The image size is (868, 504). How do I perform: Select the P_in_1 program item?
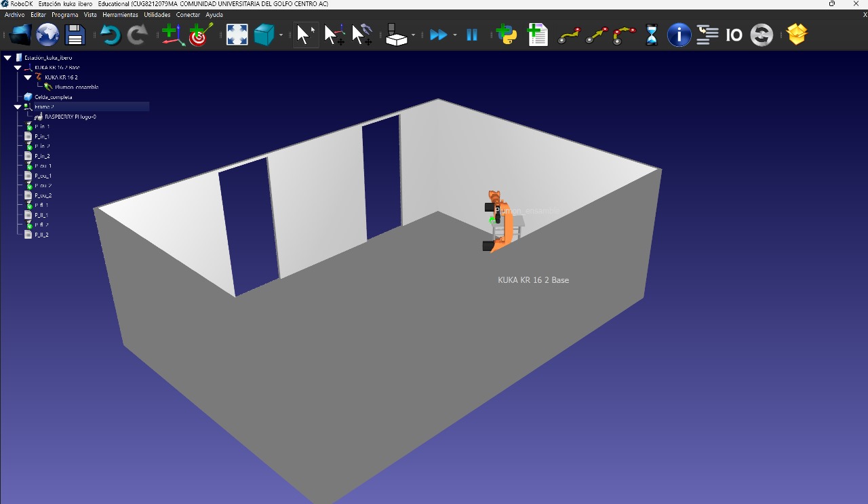(41, 136)
